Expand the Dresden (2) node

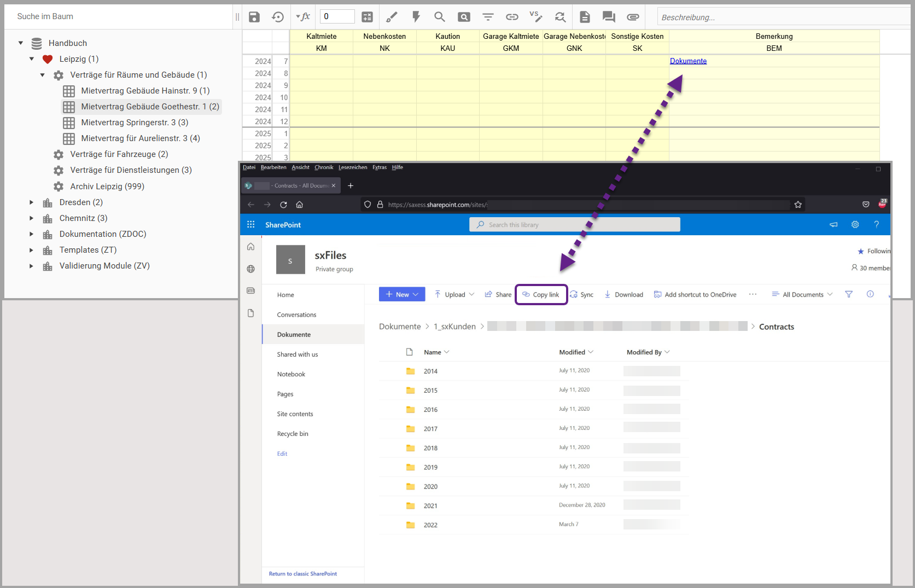(32, 202)
